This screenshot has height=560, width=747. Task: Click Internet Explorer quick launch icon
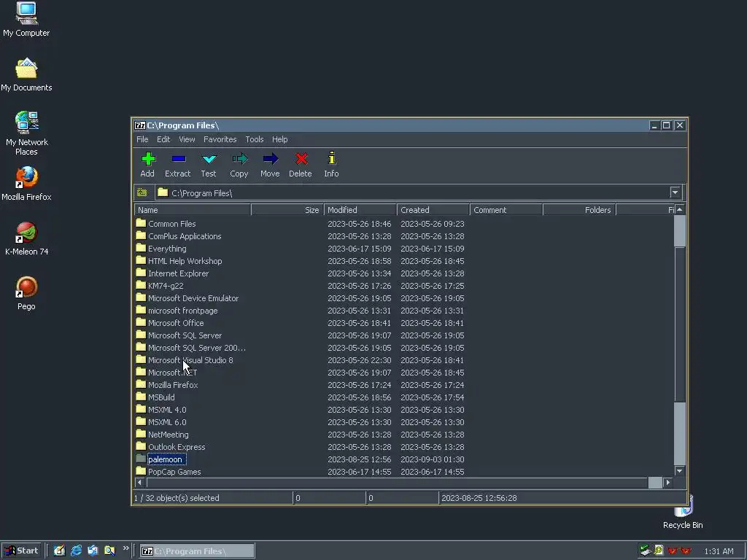point(76,551)
